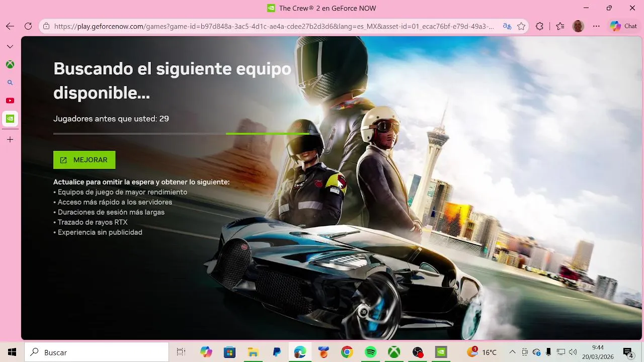Click 'Jugadores antes que usted: 29' text
Image resolution: width=644 pixels, height=362 pixels.
click(x=111, y=119)
